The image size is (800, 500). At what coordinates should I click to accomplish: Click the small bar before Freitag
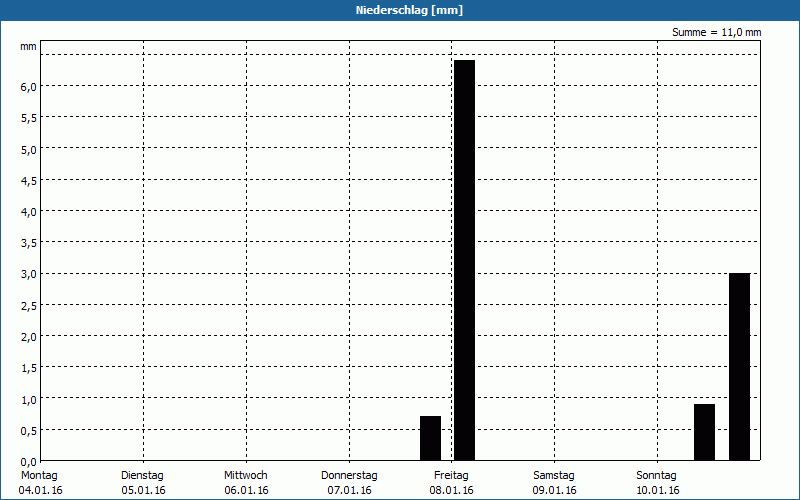(x=430, y=438)
